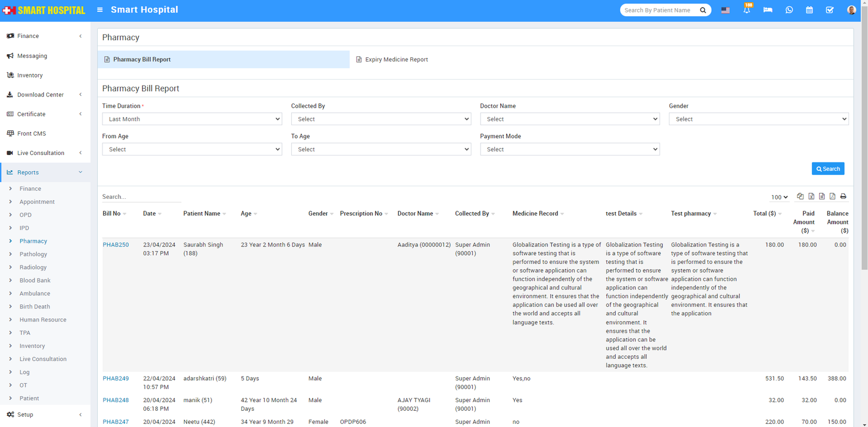Print the pharmacy bill report
The width and height of the screenshot is (868, 427).
tap(843, 196)
